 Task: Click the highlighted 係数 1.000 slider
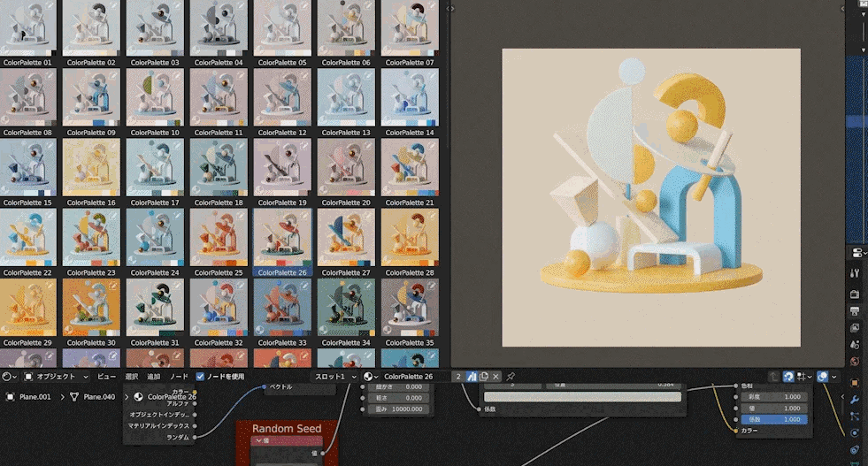[774, 419]
